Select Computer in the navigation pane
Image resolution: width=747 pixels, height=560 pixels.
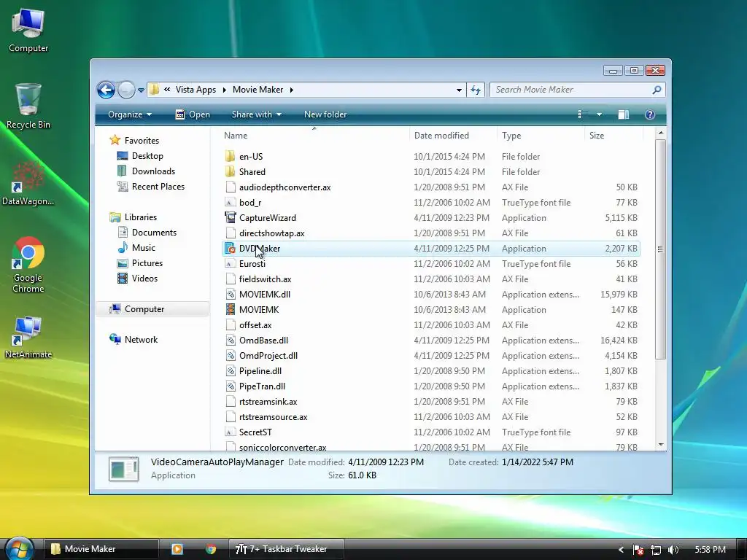152,309
